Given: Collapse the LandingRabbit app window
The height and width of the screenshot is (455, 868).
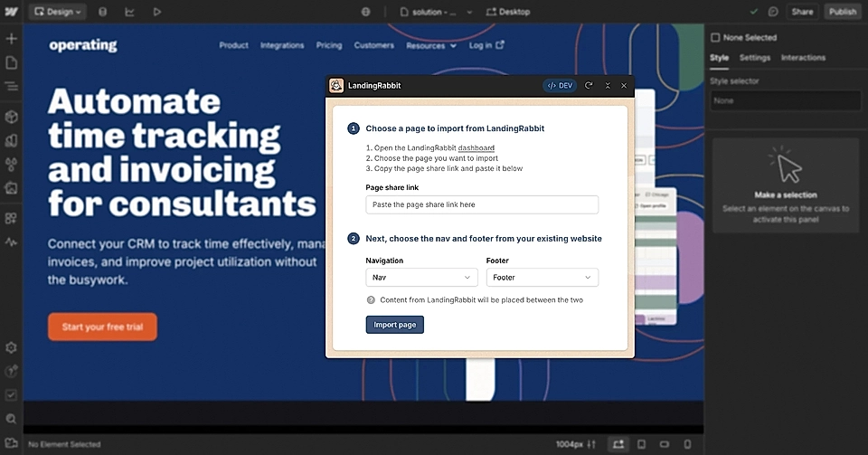Looking at the screenshot, I should coord(608,85).
